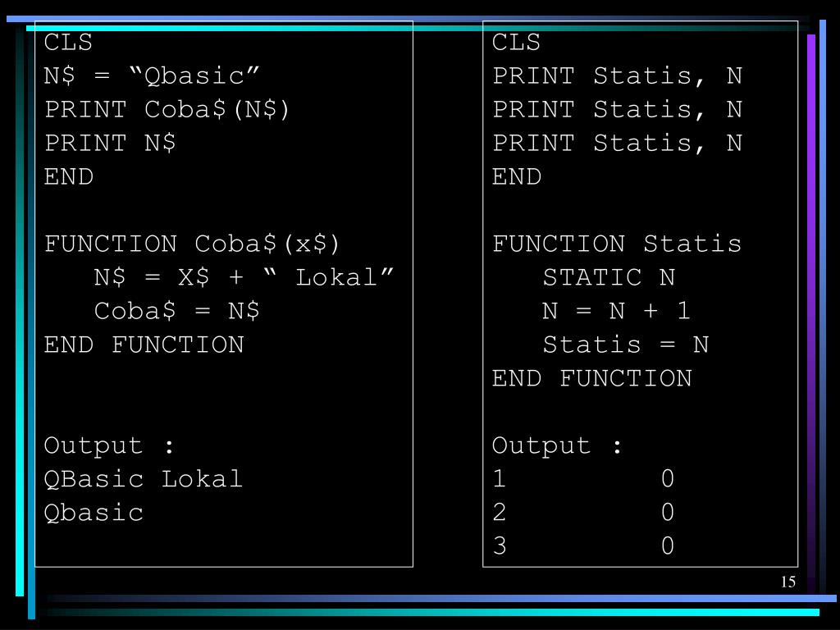Click 'QBasic Lokal' output text
Image resolution: width=840 pixels, height=630 pixels.
(x=143, y=479)
